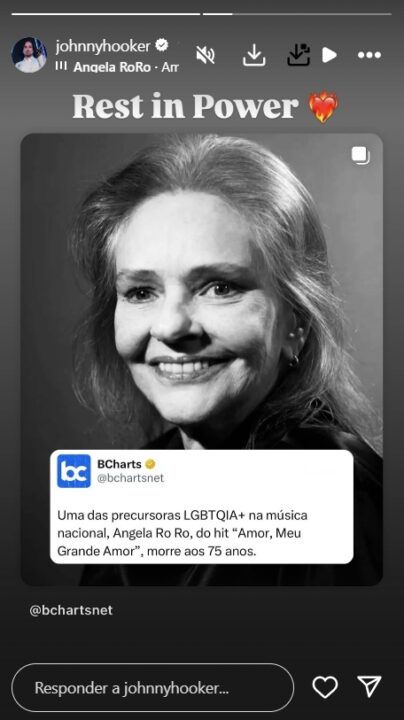
Task: Open the @bchartsnet mention below the post
Action: pos(71,610)
